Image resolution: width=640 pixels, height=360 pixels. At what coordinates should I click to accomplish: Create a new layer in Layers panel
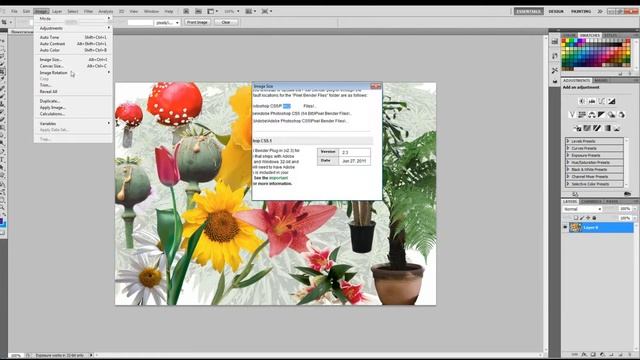[x=620, y=355]
